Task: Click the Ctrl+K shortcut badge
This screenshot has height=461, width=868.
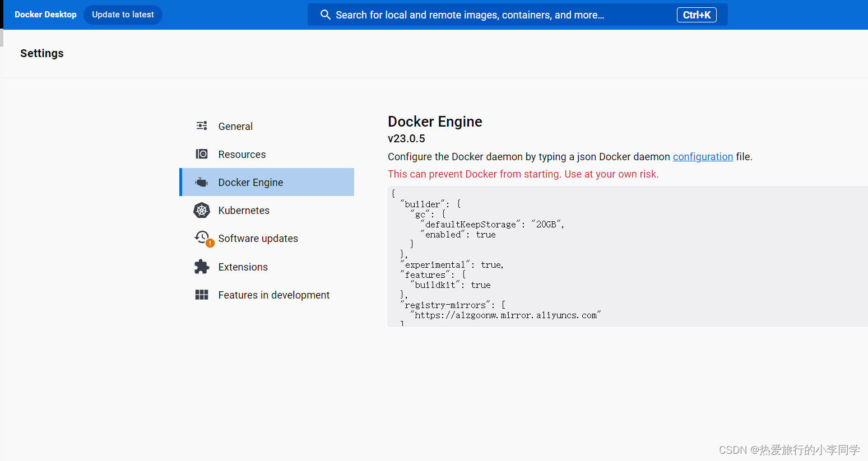Action: pos(697,15)
